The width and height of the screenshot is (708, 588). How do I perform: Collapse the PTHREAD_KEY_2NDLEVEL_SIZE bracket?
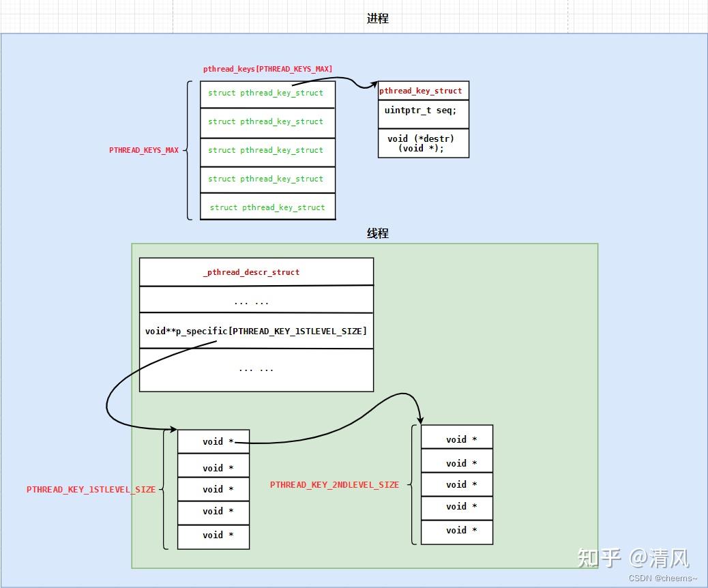tap(414, 485)
